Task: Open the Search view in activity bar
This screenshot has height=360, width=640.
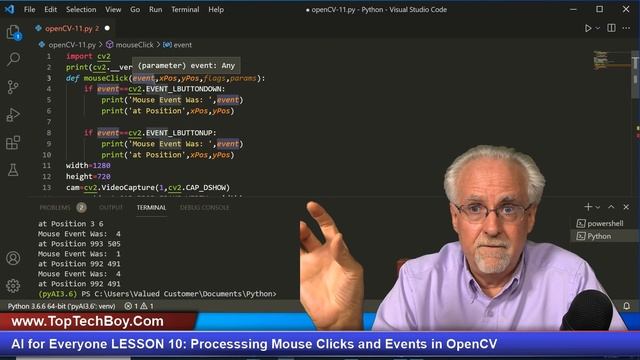Action: tap(13, 59)
